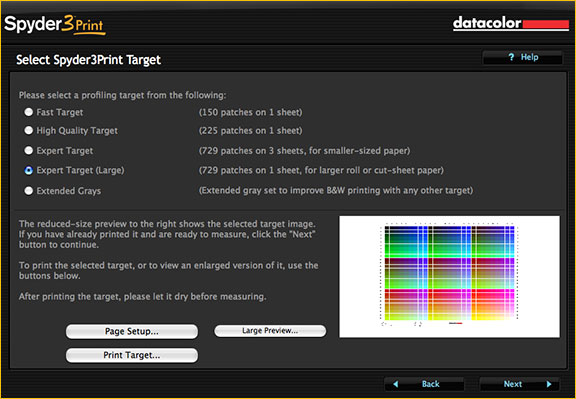576x399 pixels.
Task: Click the '225 patches on 1 sheet' text
Action: click(x=251, y=131)
